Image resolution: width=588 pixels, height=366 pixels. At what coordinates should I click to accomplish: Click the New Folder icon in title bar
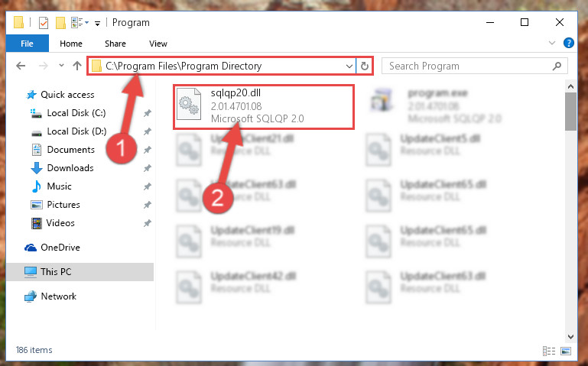tap(60, 23)
